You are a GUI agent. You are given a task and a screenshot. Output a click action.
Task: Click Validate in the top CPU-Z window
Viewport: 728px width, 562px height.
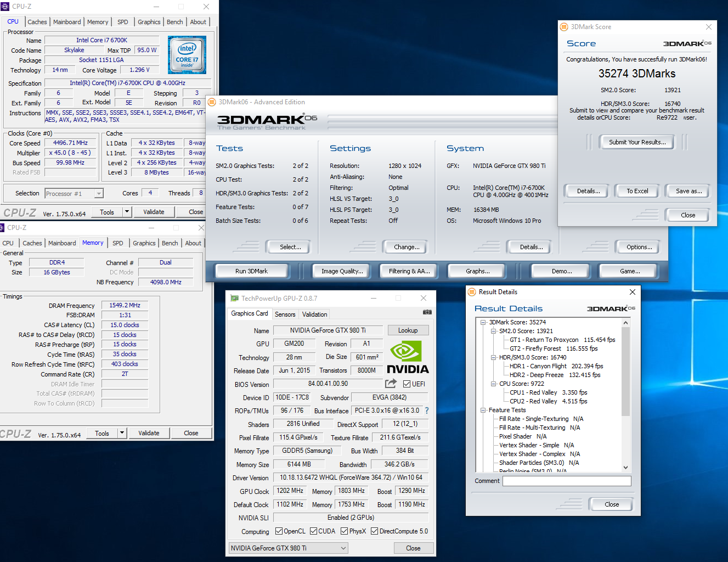154,212
